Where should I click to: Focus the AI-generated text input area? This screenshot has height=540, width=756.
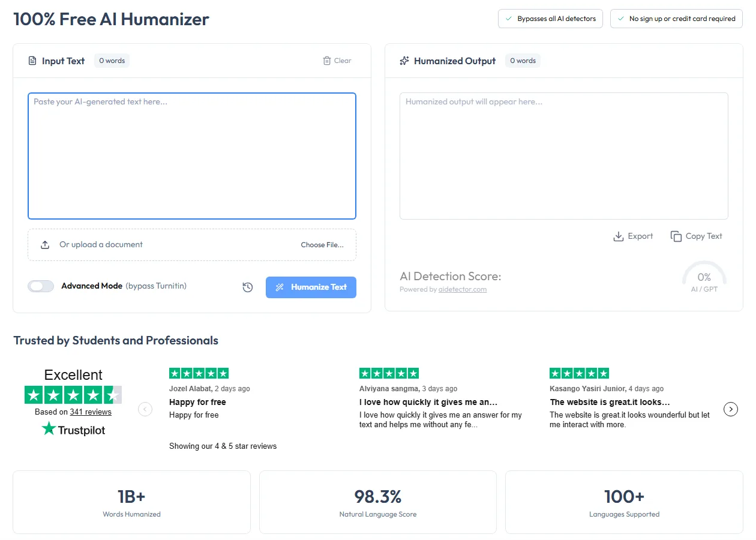[192, 156]
